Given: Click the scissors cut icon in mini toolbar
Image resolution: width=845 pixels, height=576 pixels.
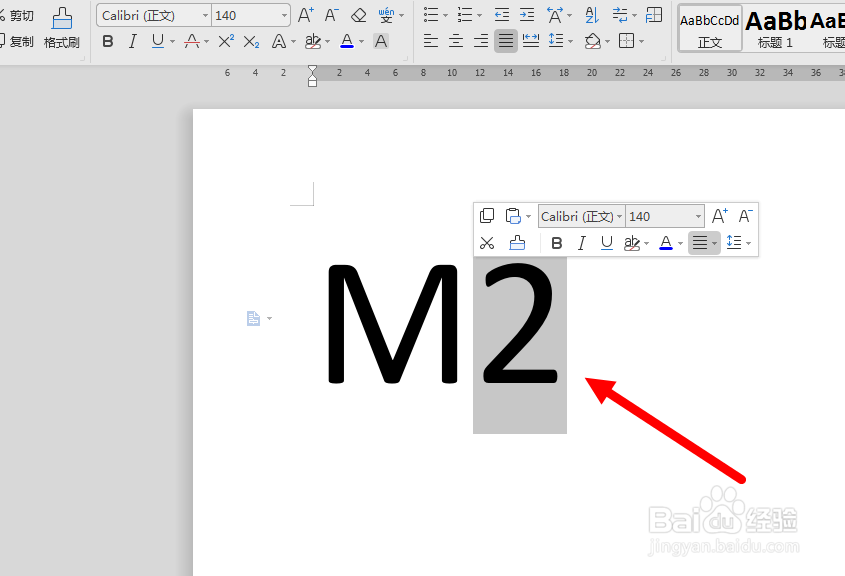Looking at the screenshot, I should [x=487, y=243].
